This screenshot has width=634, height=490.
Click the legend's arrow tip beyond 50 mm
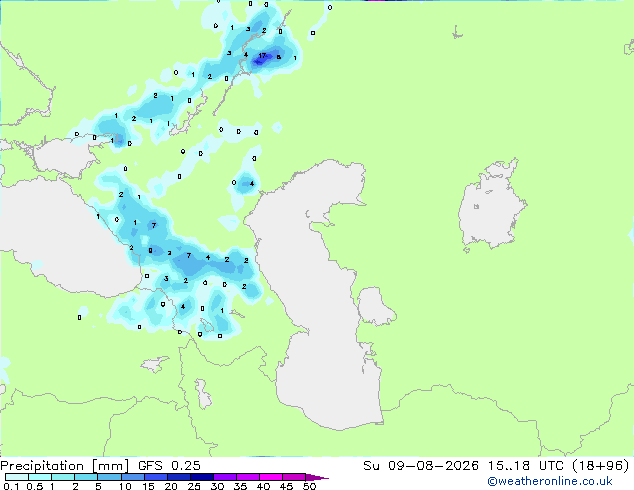pos(317,477)
